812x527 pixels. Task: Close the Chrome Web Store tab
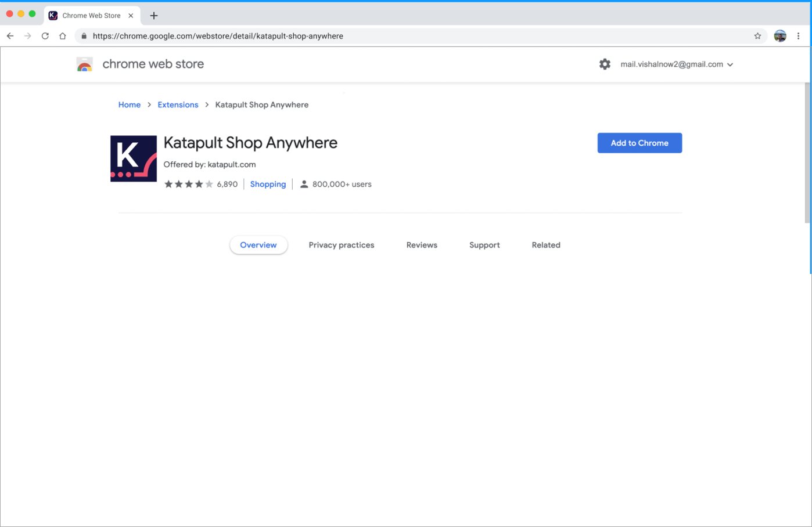tap(131, 16)
